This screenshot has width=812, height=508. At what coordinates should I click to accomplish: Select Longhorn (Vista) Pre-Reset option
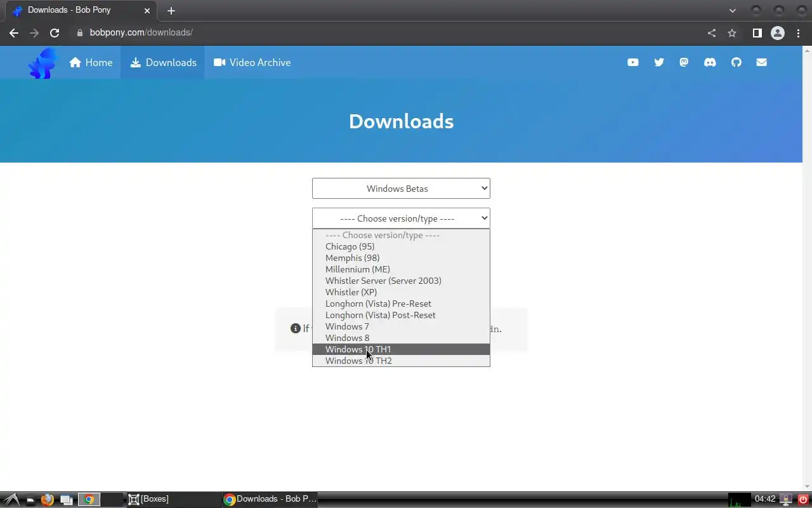[401, 304]
